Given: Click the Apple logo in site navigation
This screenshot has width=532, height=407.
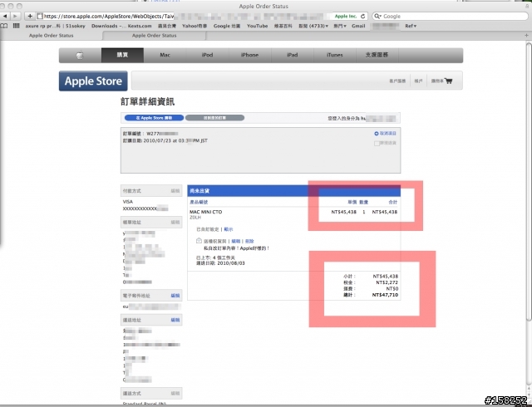Looking at the screenshot, I should pos(80,56).
